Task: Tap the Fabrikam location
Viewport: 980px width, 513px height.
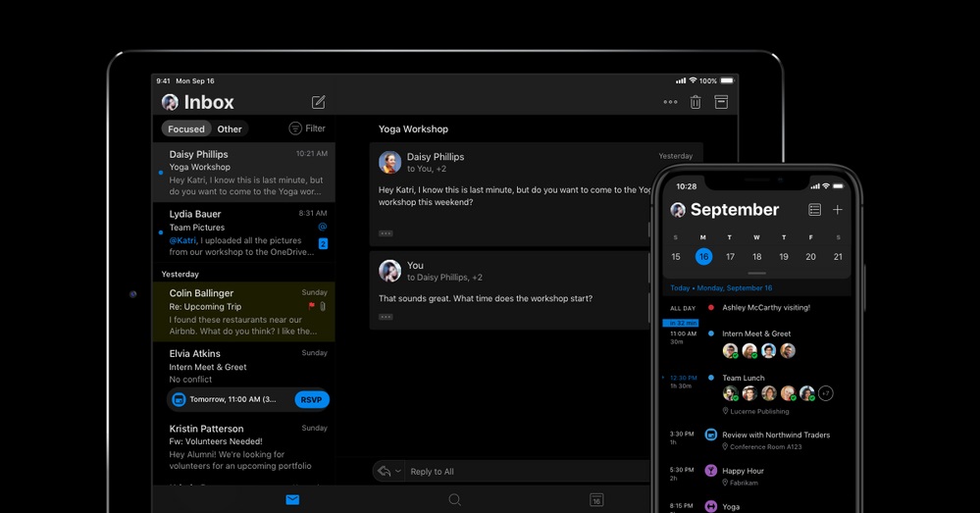Action: tap(740, 483)
